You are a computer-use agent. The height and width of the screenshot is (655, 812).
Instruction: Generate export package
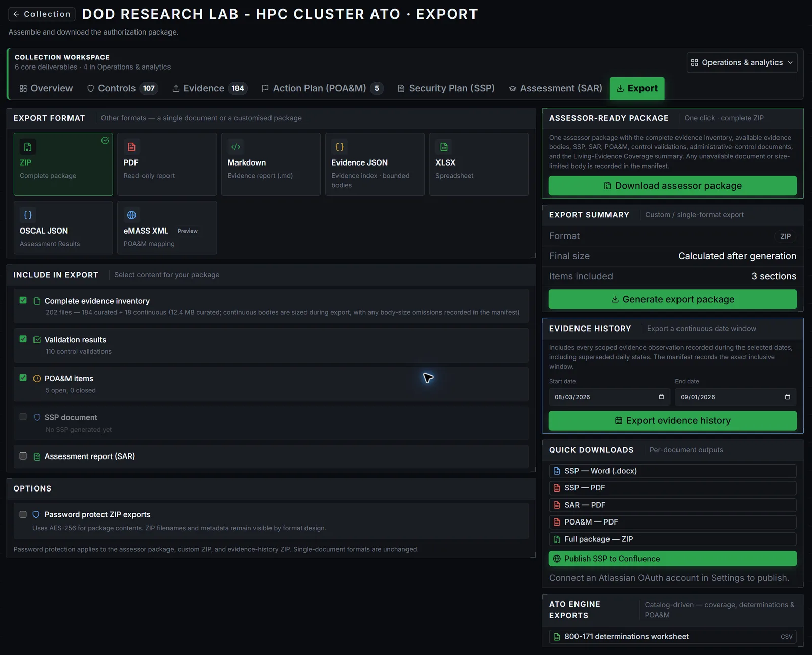672,299
